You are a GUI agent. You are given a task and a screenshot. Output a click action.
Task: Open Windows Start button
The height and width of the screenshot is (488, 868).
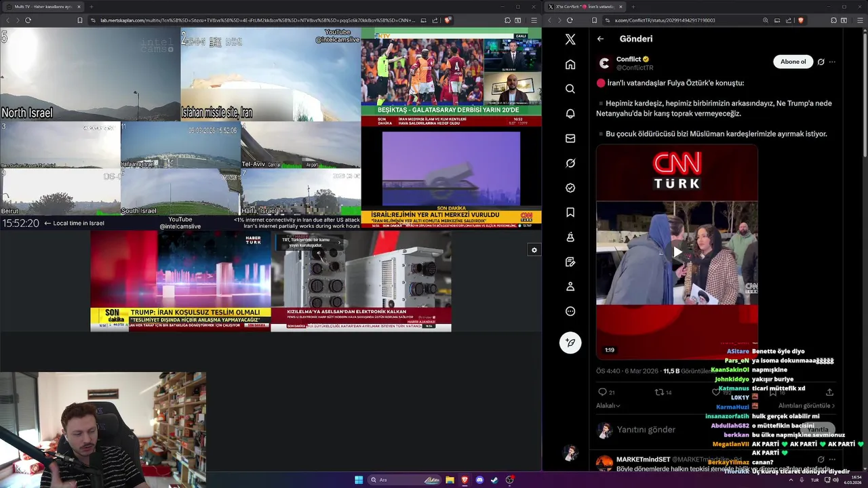coord(359,480)
